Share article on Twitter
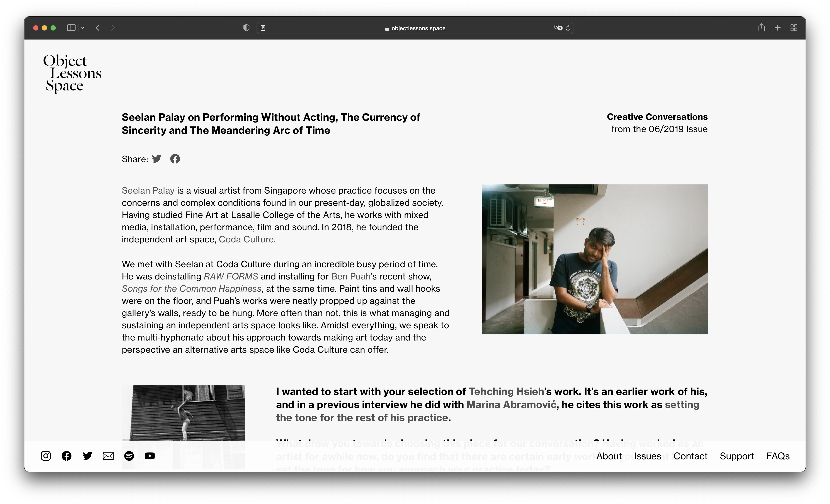This screenshot has width=830, height=504. (157, 159)
